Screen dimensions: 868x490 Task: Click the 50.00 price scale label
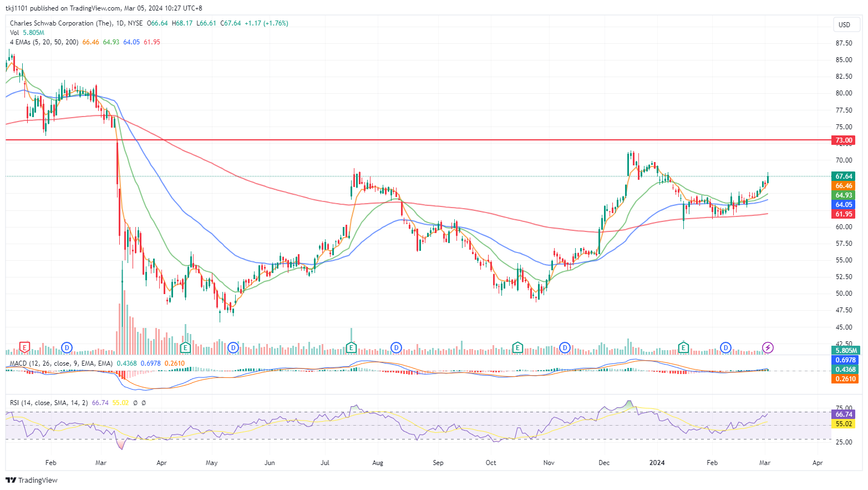pos(844,294)
